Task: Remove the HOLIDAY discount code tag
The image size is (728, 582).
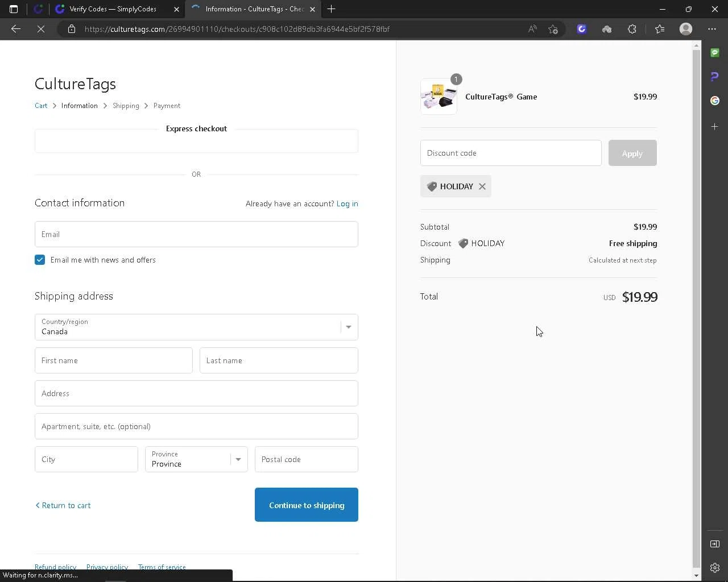Action: [482, 186]
